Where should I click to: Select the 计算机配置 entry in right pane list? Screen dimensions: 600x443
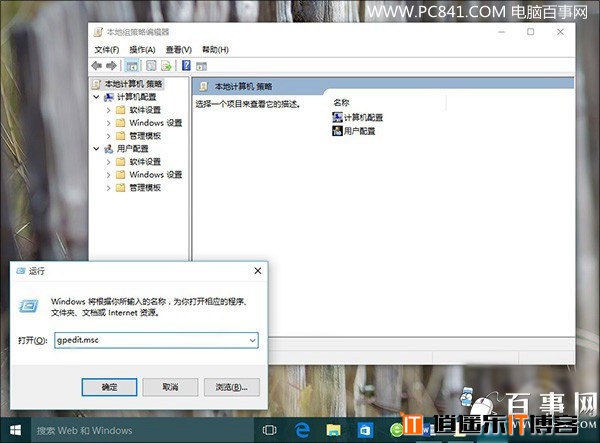click(x=358, y=117)
